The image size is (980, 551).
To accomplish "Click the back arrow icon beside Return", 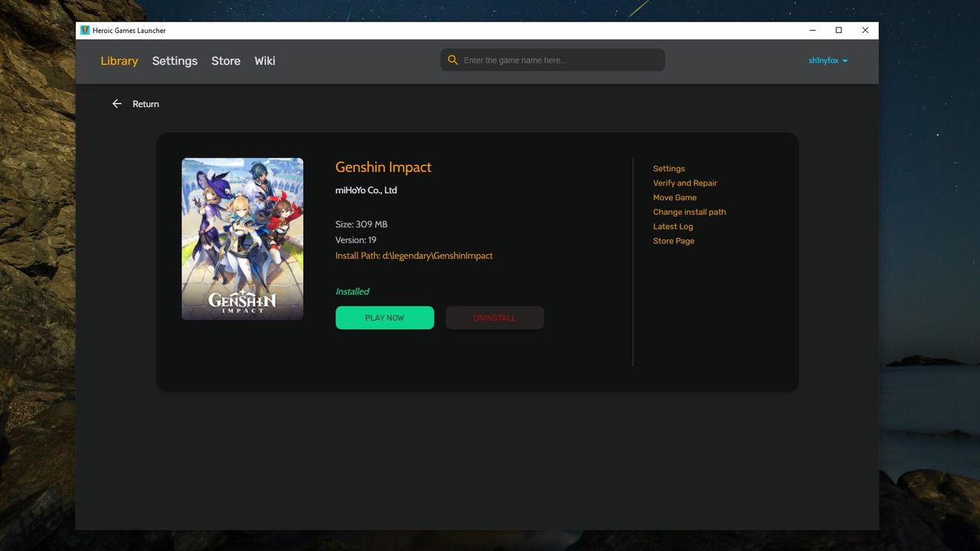I will pos(117,104).
